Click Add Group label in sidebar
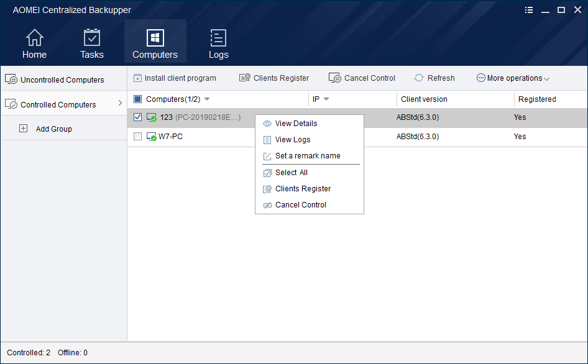 pos(54,129)
